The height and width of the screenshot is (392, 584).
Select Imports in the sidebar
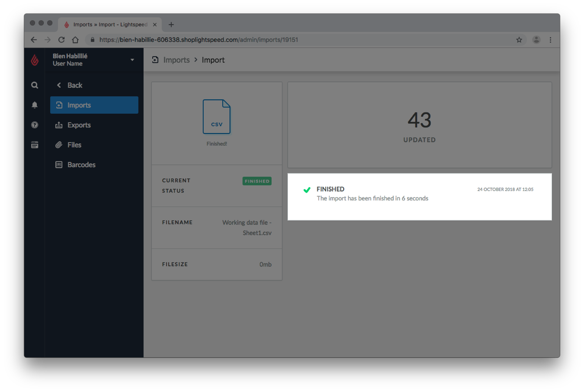[x=94, y=105]
